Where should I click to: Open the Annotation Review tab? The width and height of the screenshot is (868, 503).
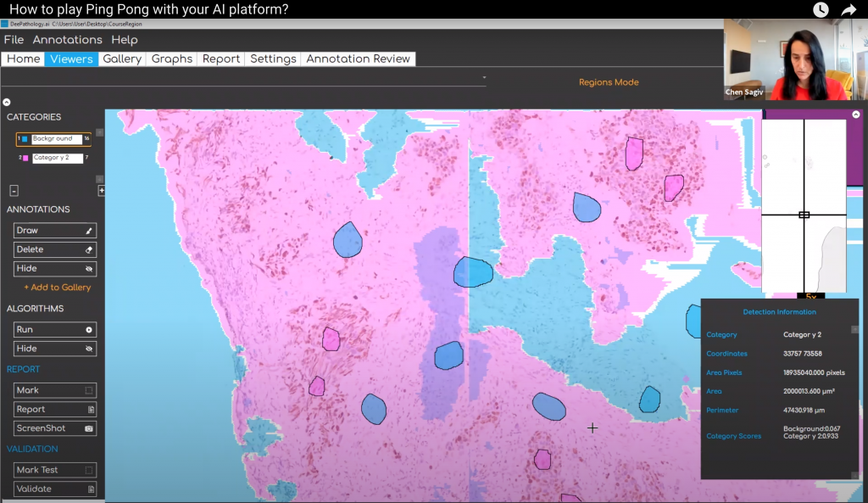(x=358, y=59)
